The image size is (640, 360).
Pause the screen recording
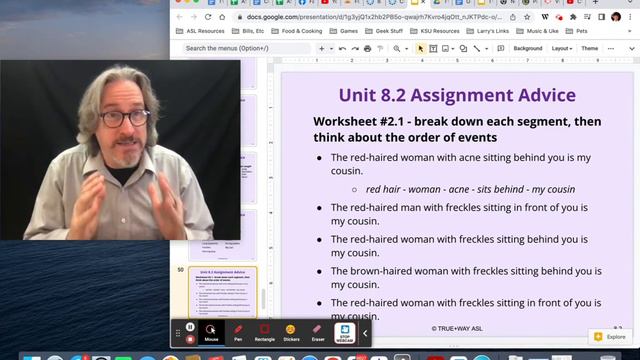point(190,327)
